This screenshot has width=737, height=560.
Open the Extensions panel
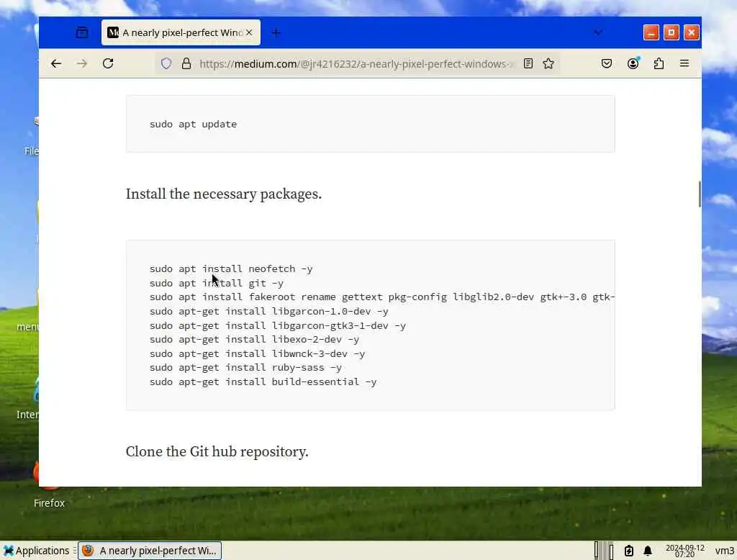click(x=659, y=63)
